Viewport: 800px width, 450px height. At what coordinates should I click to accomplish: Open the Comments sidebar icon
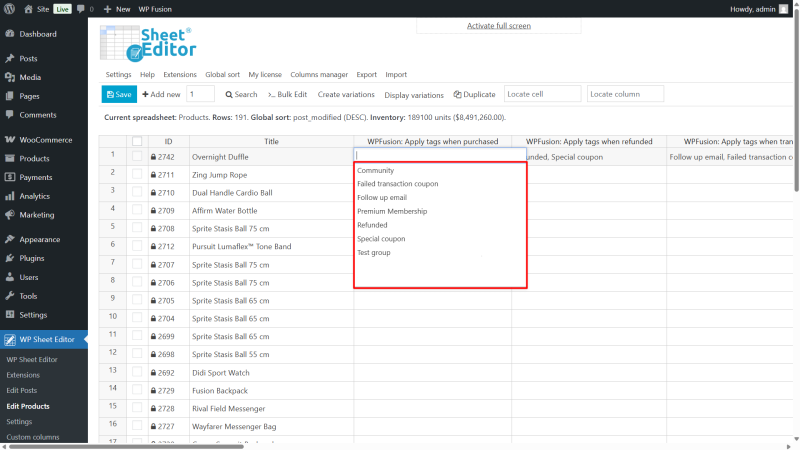coord(10,115)
